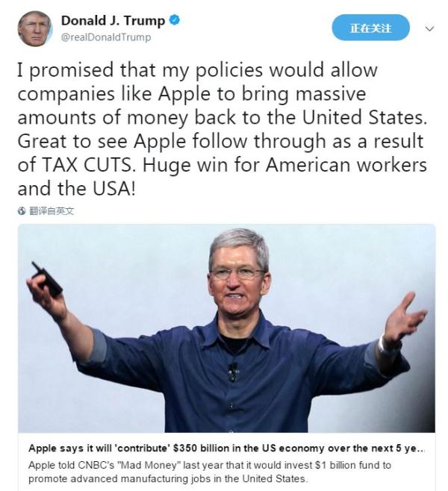Toggle the blue 正在关注 following button
448x491 pixels.
pyautogui.click(x=370, y=28)
